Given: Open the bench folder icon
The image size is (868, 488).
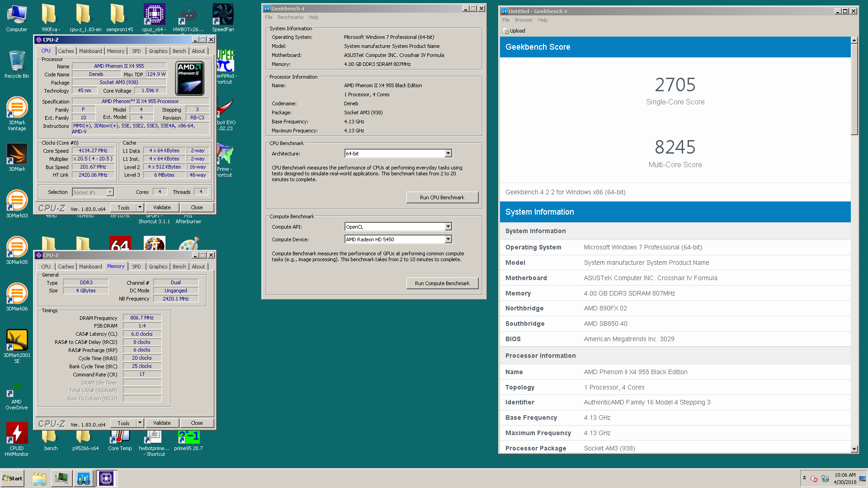Looking at the screenshot, I should 51,441.
